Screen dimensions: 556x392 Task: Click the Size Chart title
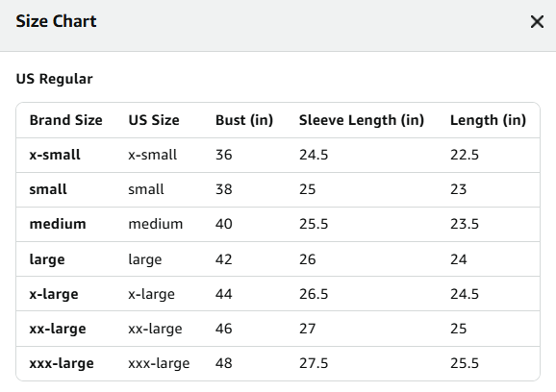point(56,21)
